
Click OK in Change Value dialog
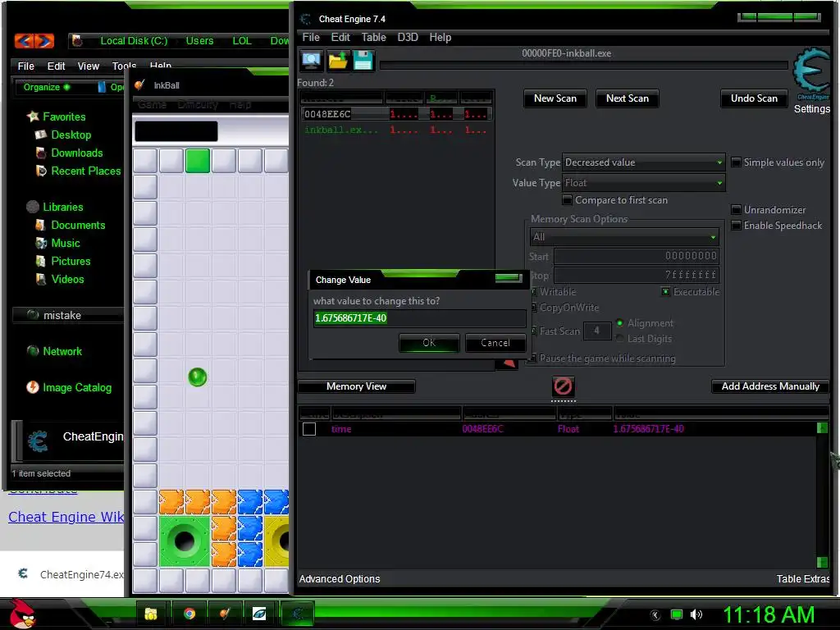[x=429, y=343]
